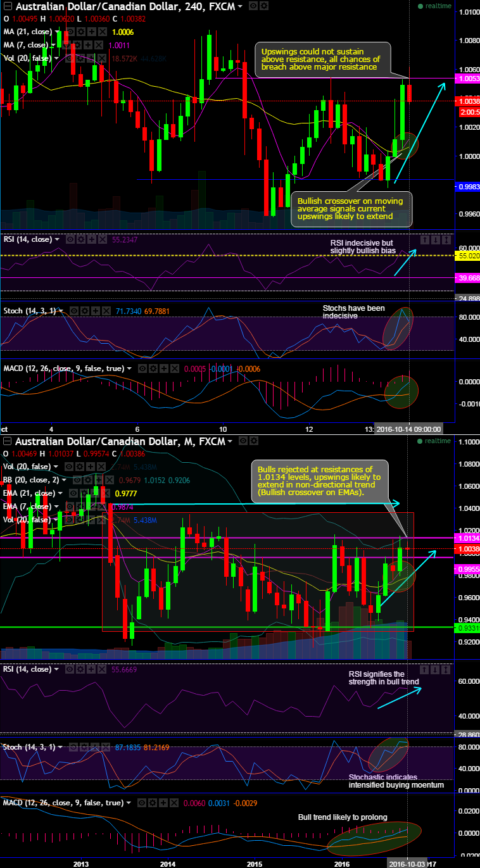Click the 55.020 RSI level label
Viewport: 480px width, 868px height.
467,256
